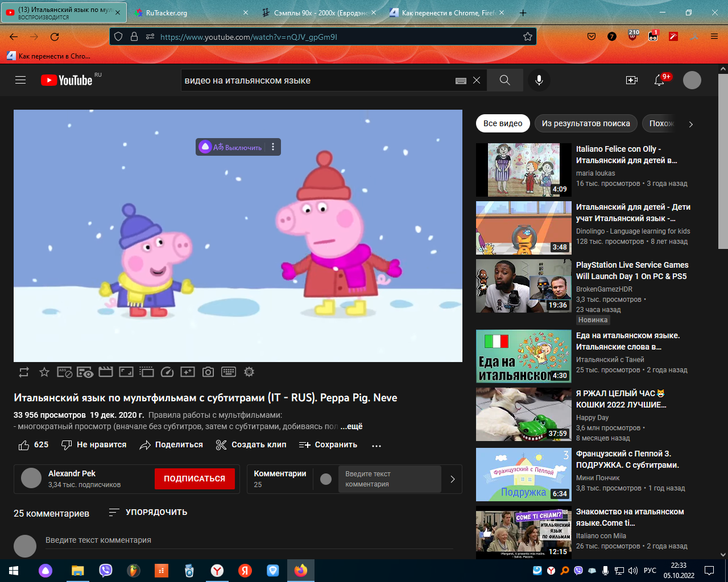This screenshot has width=728, height=582.
Task: Bookmark this page with the address bar star
Action: pyautogui.click(x=528, y=37)
